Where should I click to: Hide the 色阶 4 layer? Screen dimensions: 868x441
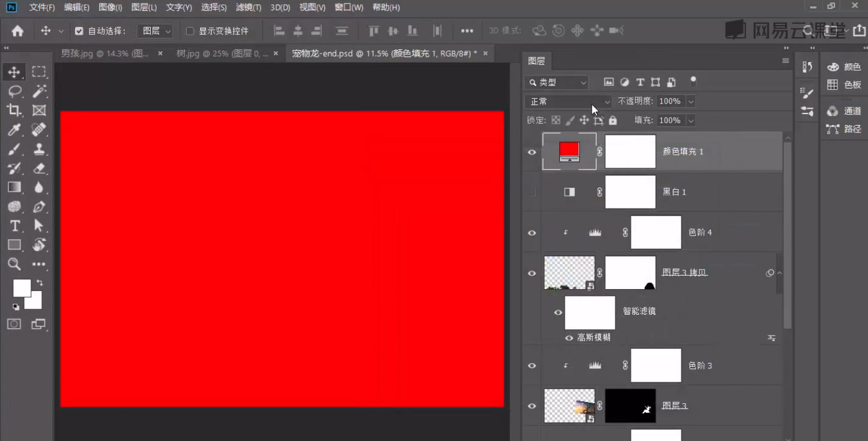click(x=532, y=232)
